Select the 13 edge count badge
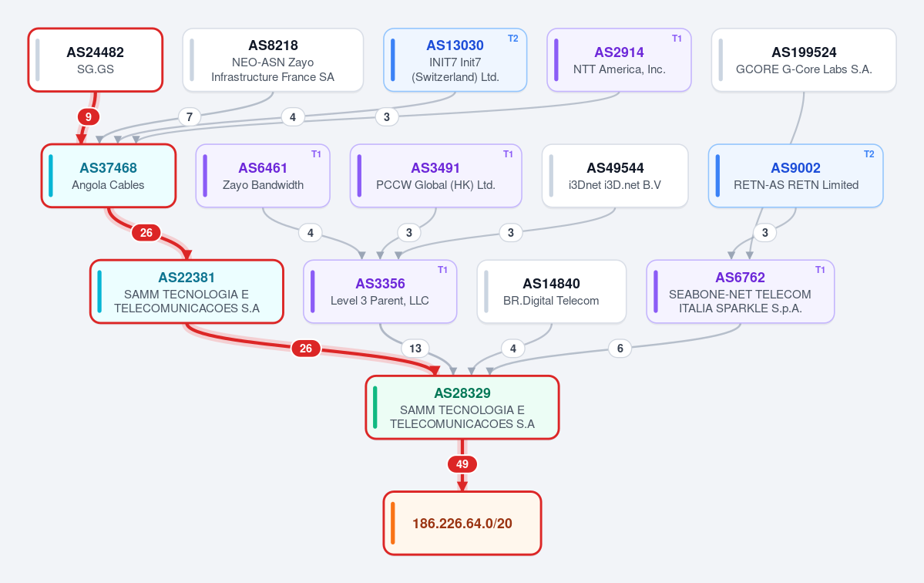Viewport: 924px width, 583px height. (x=415, y=349)
